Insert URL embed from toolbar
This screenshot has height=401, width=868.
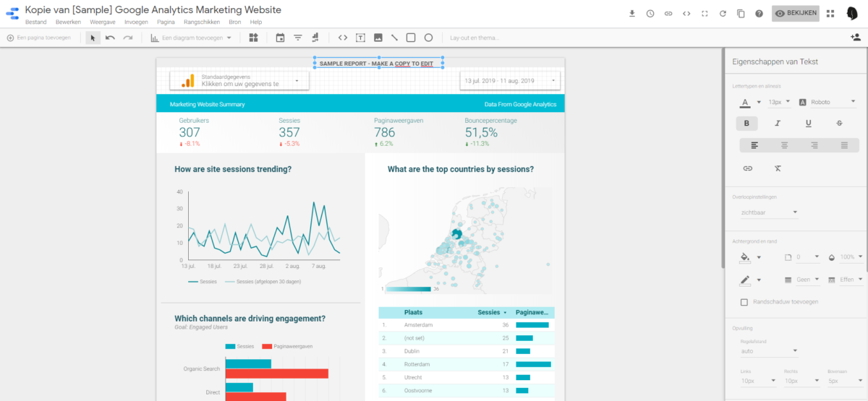click(x=343, y=38)
